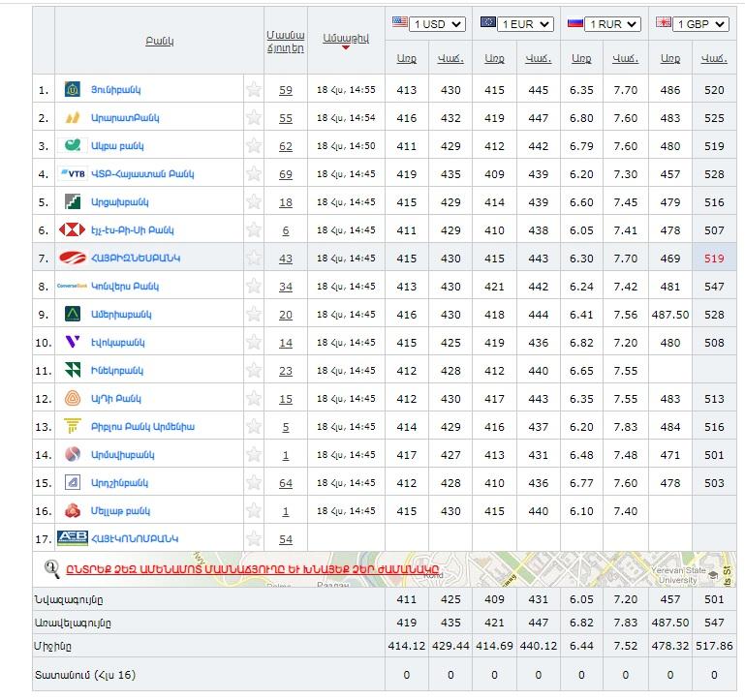Image resolution: width=745 pixels, height=700 pixels.
Task: Click the Evocabank purple V logo
Action: click(72, 343)
